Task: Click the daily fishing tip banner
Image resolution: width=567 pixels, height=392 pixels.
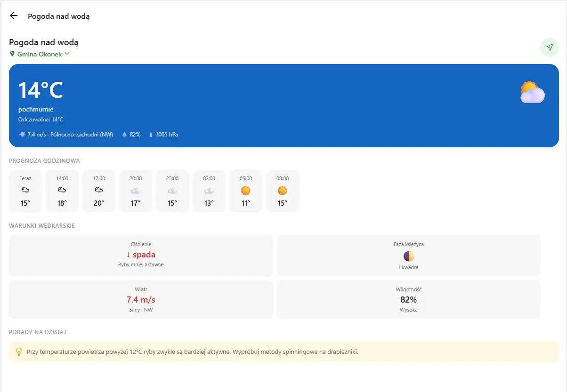Action: point(284,352)
